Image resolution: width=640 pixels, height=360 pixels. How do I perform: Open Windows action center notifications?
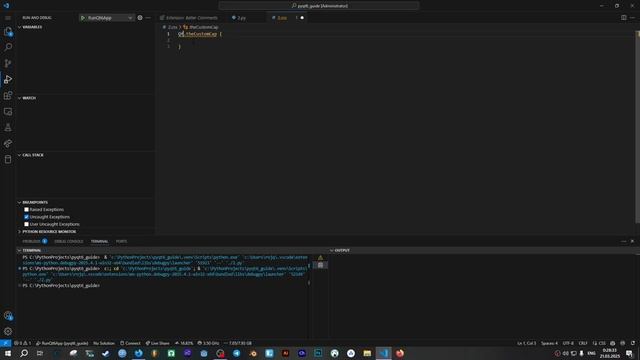point(629,353)
